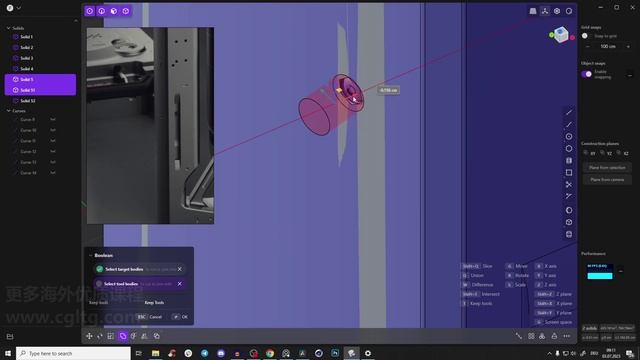The image size is (640, 360).
Task: Click the Line tool in right toolbar
Action: pos(569,112)
